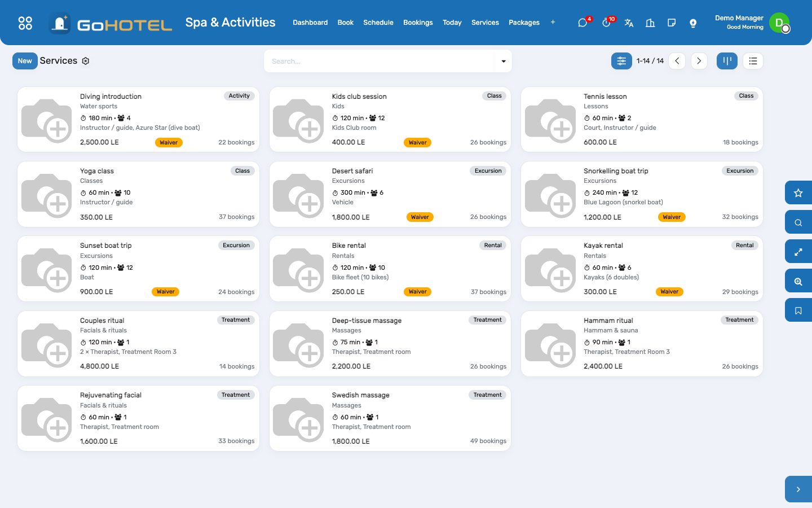Open the company buildings icon
This screenshot has height=508, width=812.
click(x=650, y=23)
